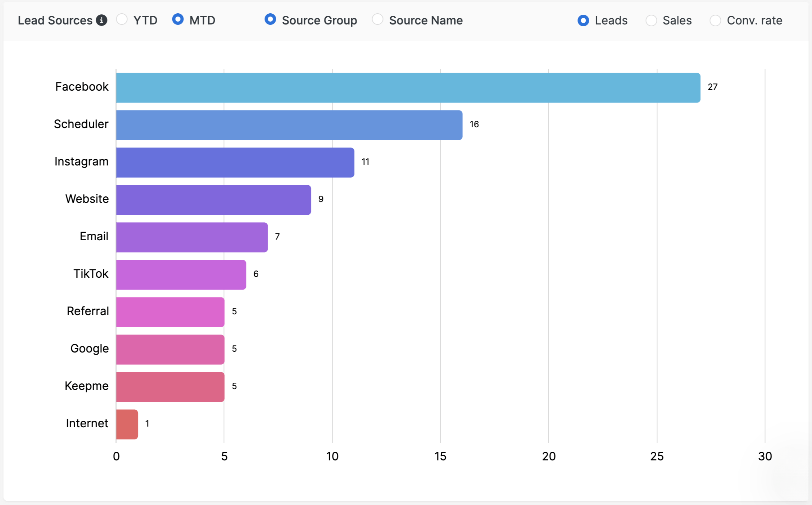Select the MTD radio button
The image size is (812, 505).
178,19
